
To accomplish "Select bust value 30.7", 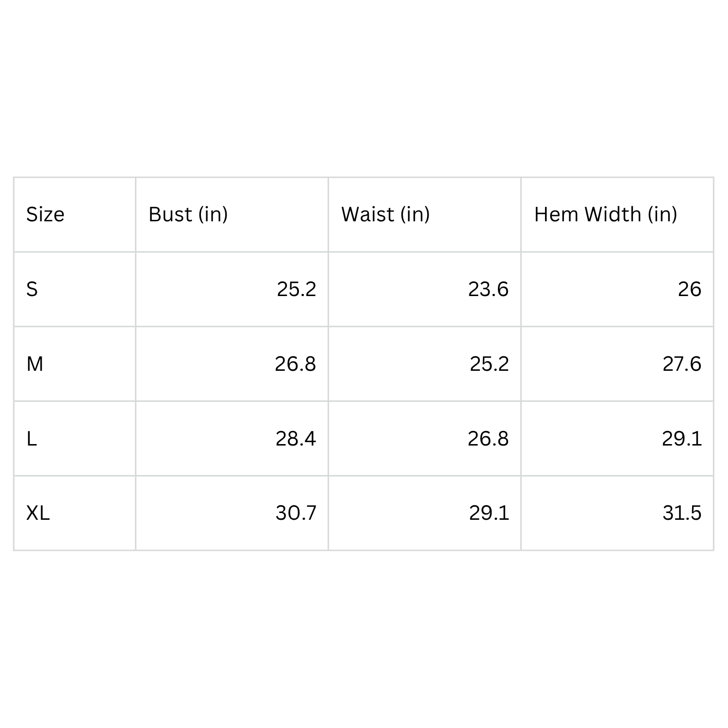I will pyautogui.click(x=296, y=513).
